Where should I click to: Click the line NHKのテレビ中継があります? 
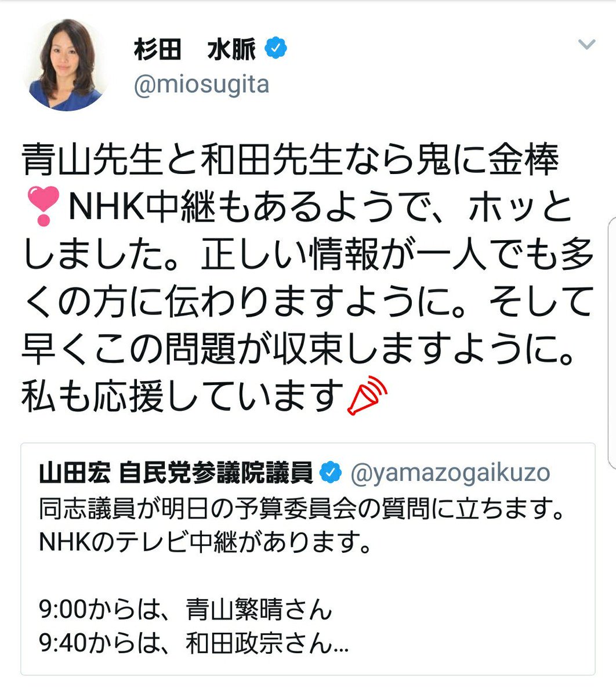pos(205,543)
